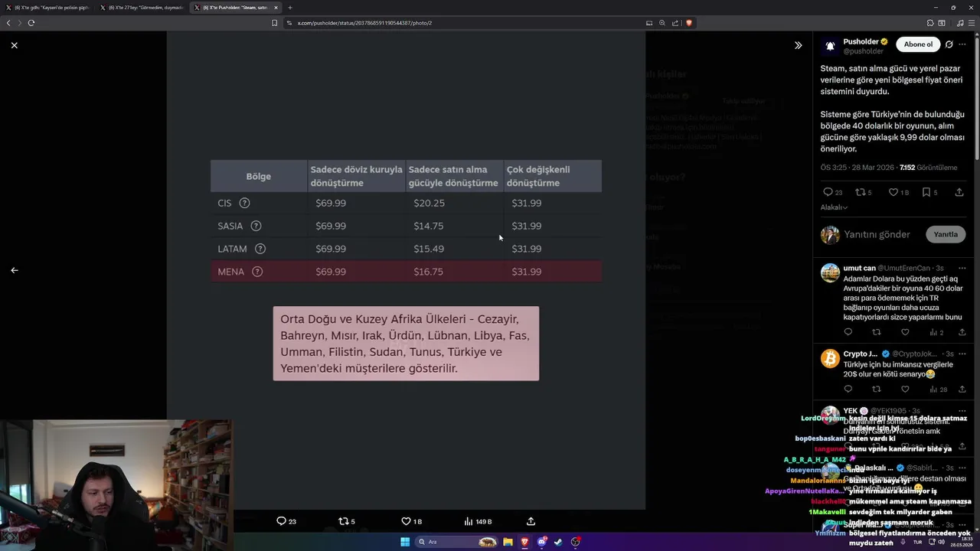Open the OBS icon on the taskbar
Image resolution: width=980 pixels, height=551 pixels.
pos(576,542)
